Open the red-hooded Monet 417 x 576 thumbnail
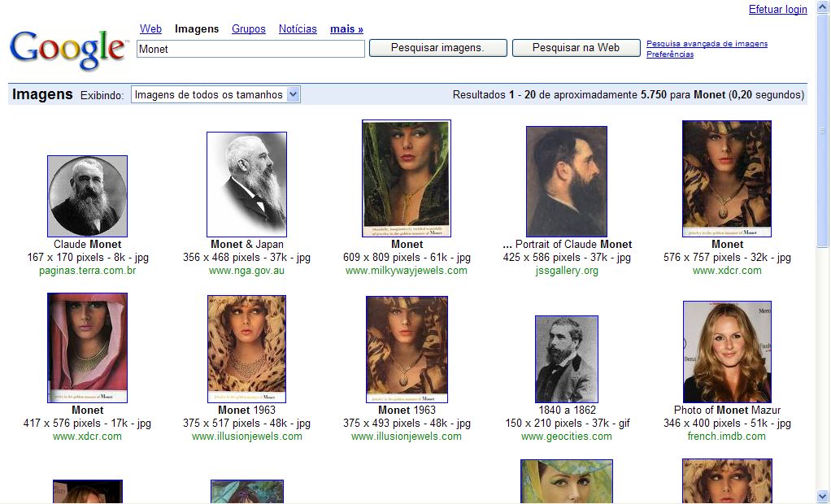 coord(88,348)
